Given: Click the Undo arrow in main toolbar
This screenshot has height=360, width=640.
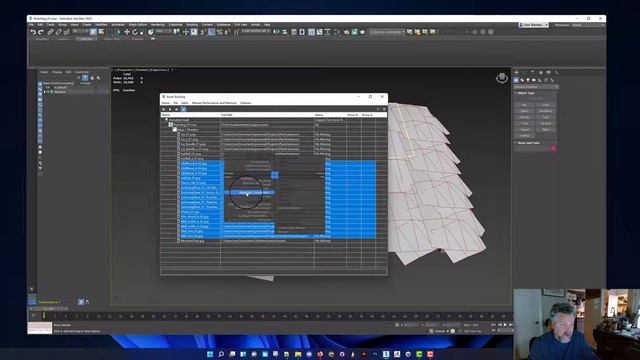Looking at the screenshot, I should [33, 32].
